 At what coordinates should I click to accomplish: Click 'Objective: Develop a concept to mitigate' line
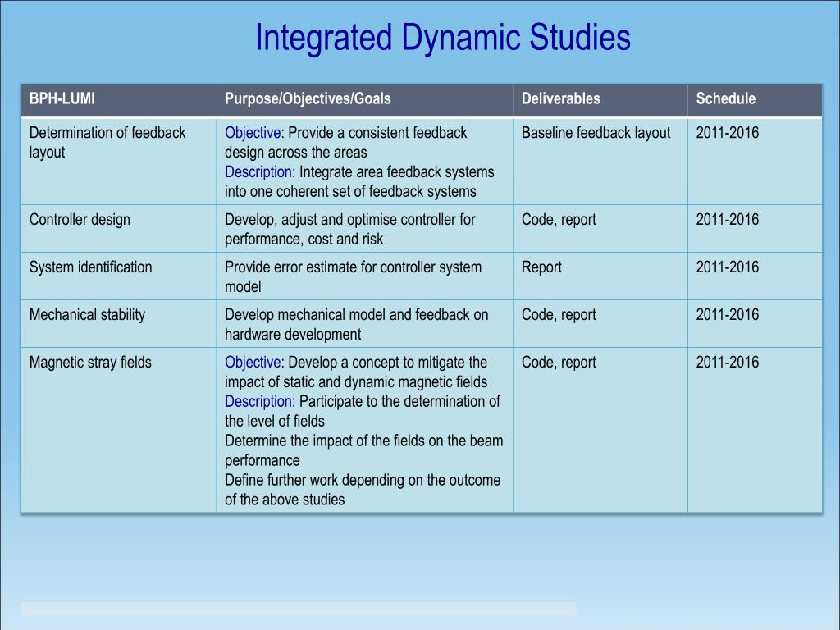(356, 362)
